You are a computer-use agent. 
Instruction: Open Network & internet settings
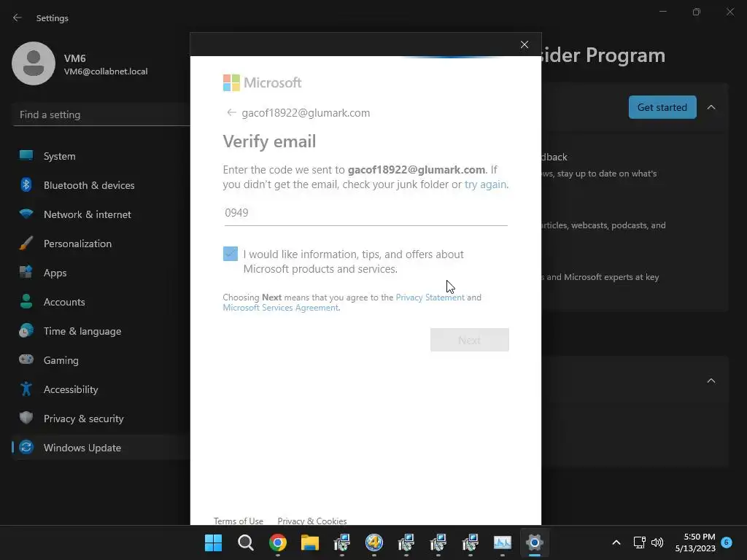pyautogui.click(x=101, y=214)
